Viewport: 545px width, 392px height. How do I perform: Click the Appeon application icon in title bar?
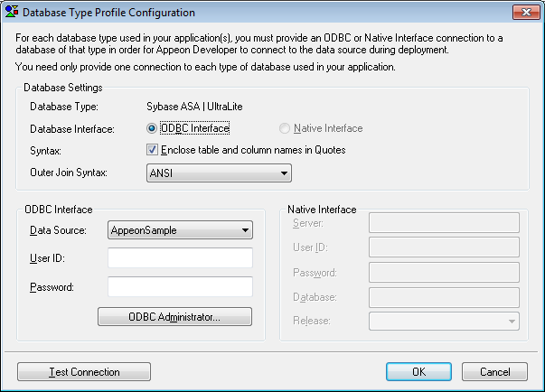click(12, 12)
